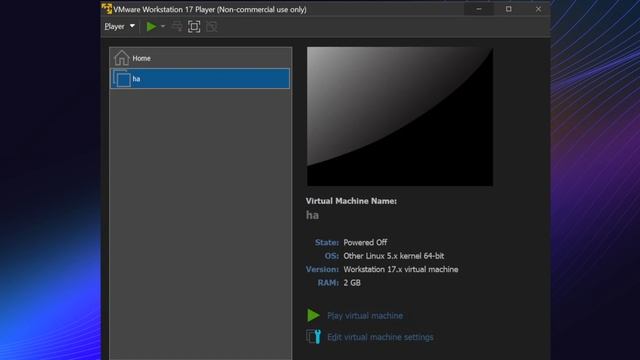The image size is (640, 360).
Task: Expand the power options dropdown arrow
Action: pyautogui.click(x=163, y=27)
